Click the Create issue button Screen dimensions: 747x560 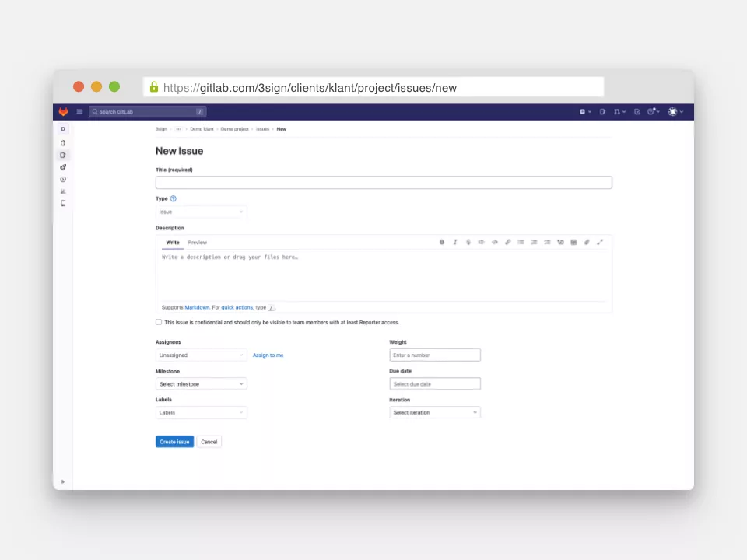pyautogui.click(x=174, y=442)
